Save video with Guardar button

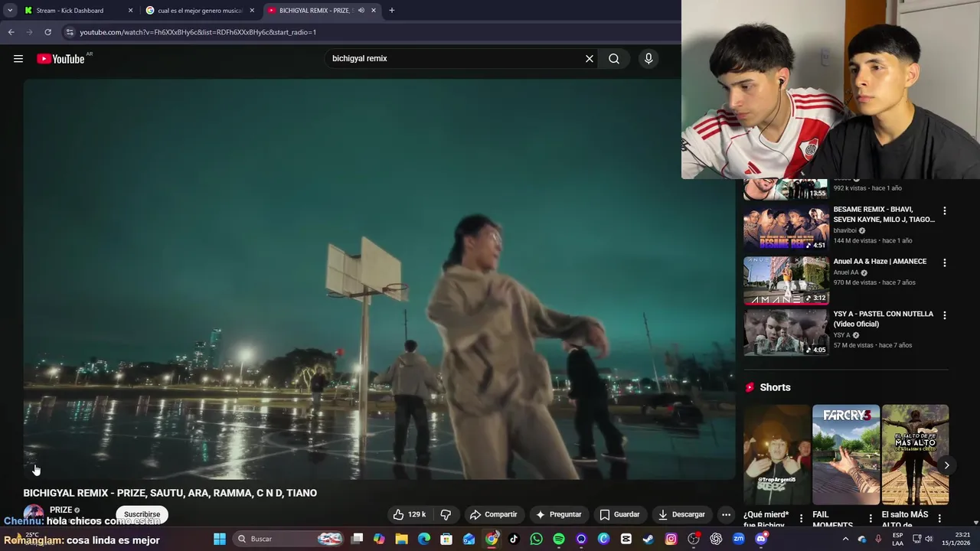(x=620, y=514)
